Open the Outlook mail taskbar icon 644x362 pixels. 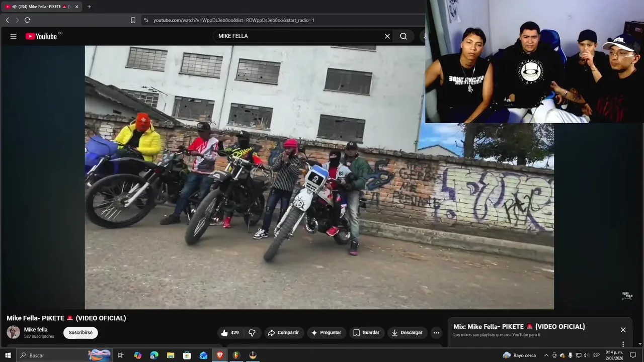tap(203, 355)
